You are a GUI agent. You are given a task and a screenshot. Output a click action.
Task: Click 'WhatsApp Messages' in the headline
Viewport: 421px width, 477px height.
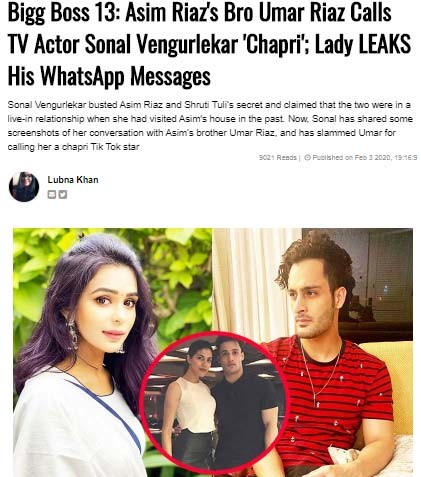click(125, 76)
